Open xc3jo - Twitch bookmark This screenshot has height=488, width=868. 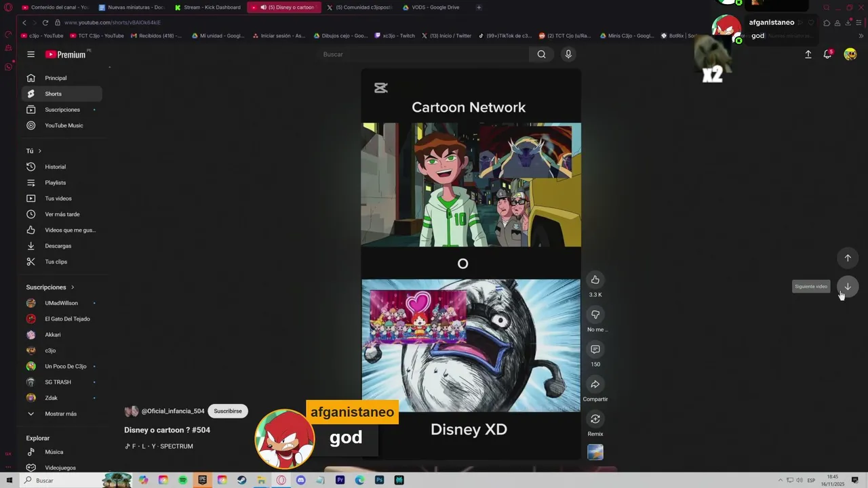coord(395,36)
